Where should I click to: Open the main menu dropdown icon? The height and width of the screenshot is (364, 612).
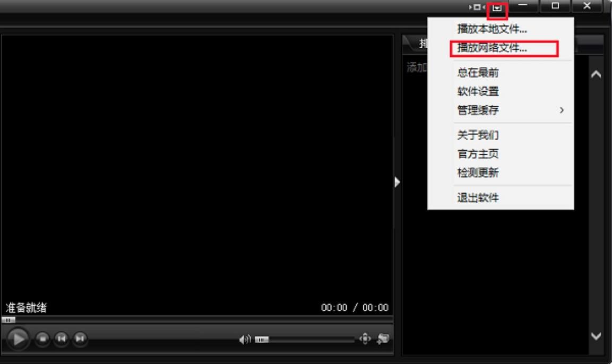(x=497, y=8)
